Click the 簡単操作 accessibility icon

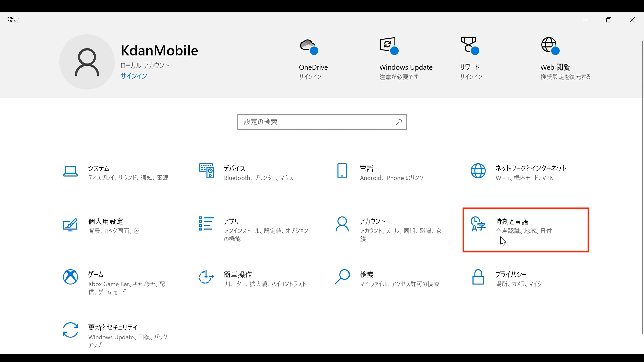pyautogui.click(x=206, y=277)
